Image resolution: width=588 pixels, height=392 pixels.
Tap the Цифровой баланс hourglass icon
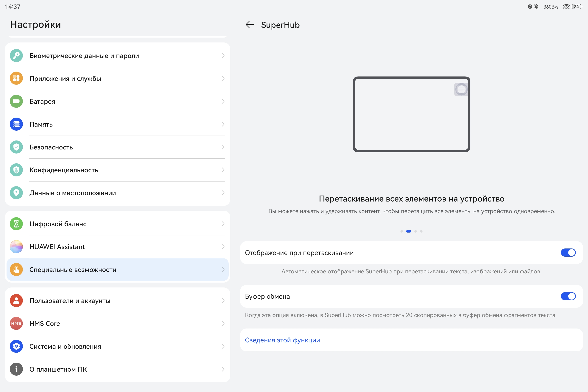(16, 224)
